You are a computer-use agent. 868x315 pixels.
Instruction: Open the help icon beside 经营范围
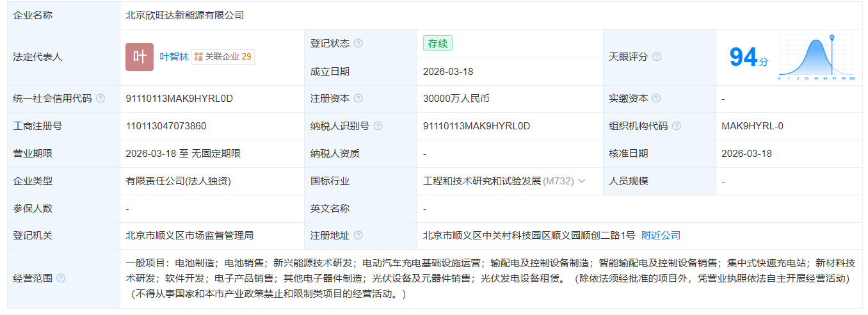[61, 279]
